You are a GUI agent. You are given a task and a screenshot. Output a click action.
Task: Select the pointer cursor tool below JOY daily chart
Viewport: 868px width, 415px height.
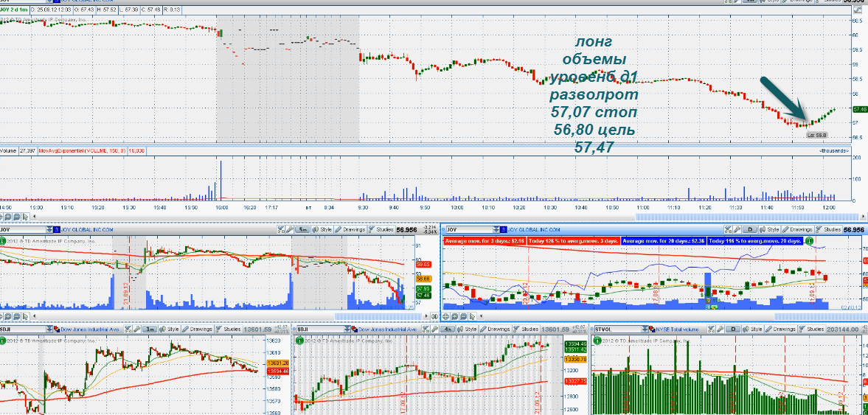tap(472, 316)
